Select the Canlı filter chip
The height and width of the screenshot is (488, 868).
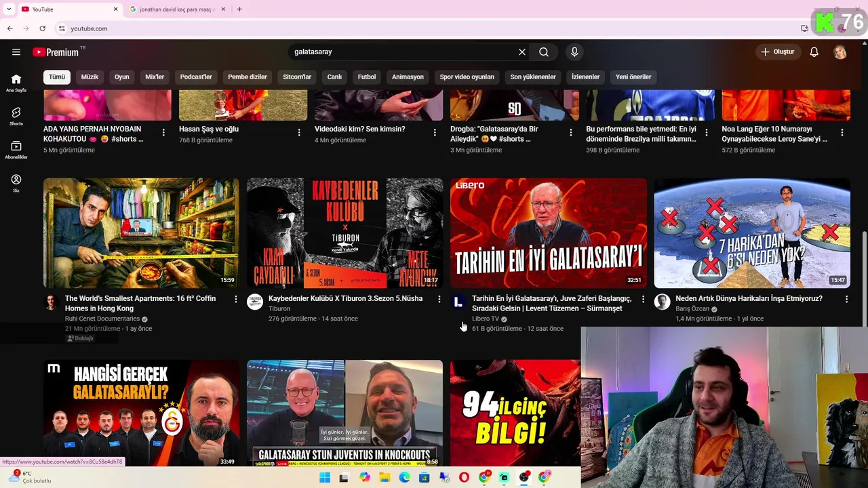(x=335, y=77)
